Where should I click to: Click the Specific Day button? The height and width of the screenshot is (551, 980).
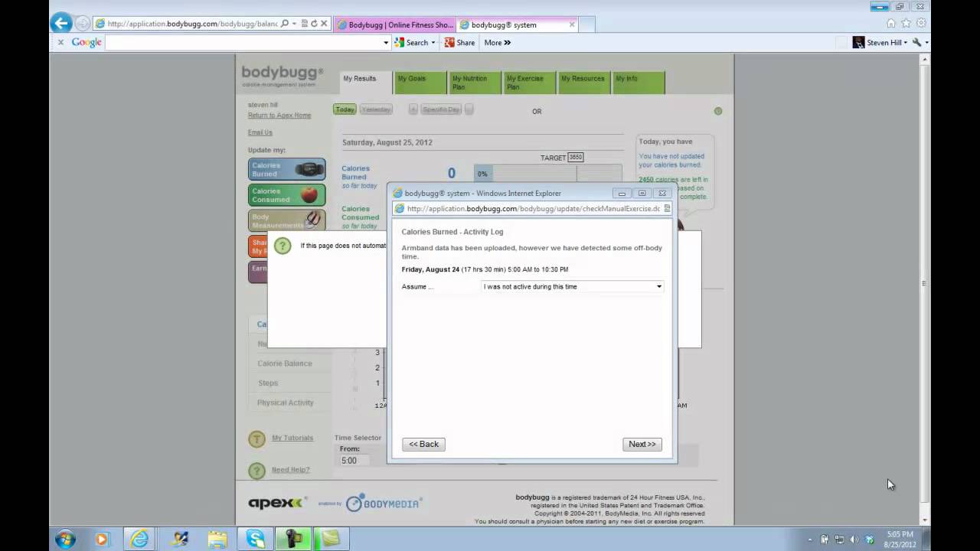[441, 109]
